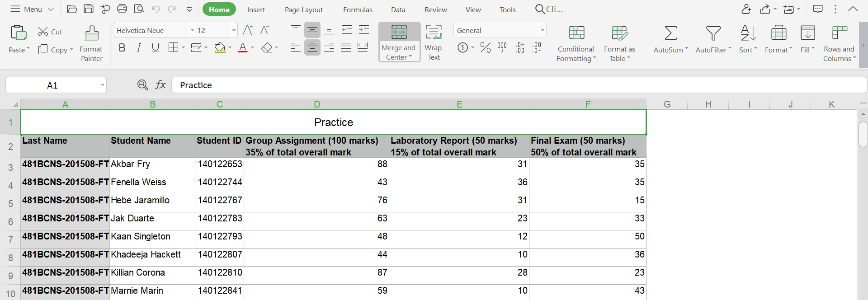This screenshot has height=300, width=868.
Task: Click the ribbon Format button
Action: point(778,39)
